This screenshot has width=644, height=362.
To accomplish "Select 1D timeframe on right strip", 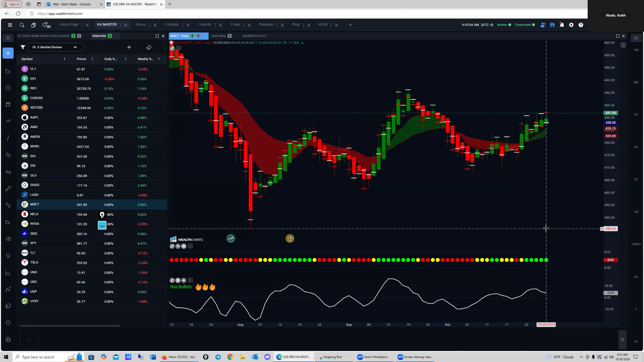I will [x=636, y=180].
